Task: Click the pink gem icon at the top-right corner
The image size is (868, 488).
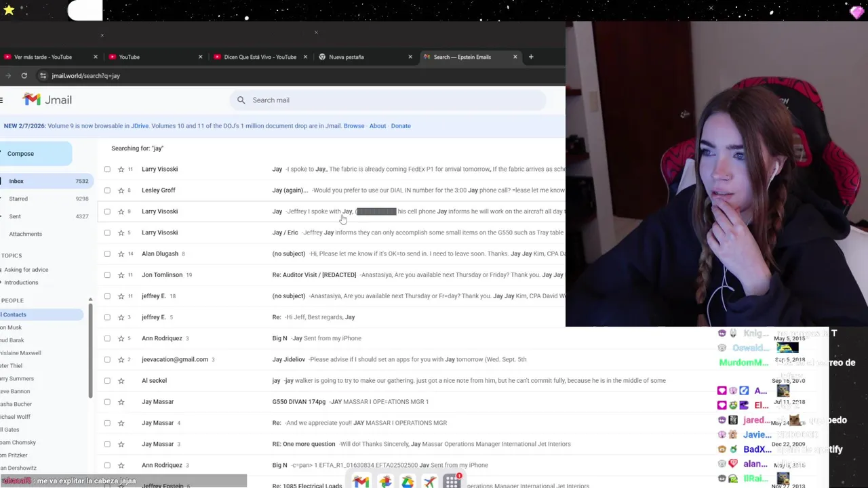Action: (x=856, y=12)
